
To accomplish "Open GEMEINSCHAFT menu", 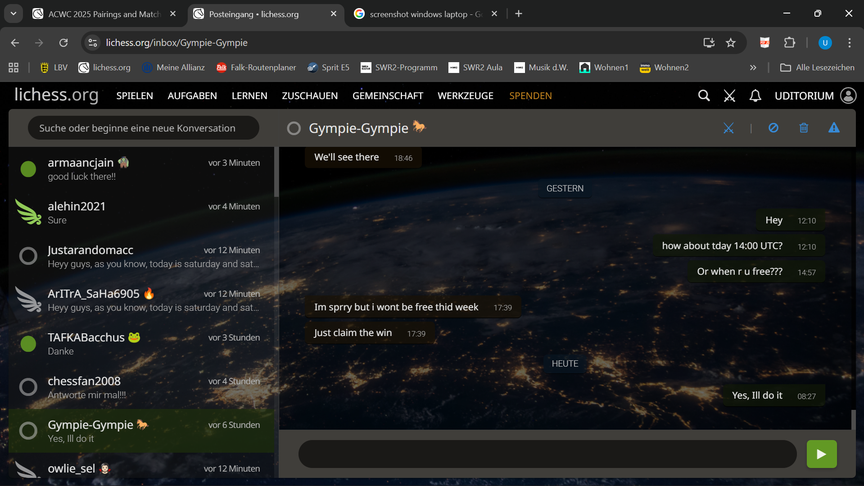I will (388, 96).
